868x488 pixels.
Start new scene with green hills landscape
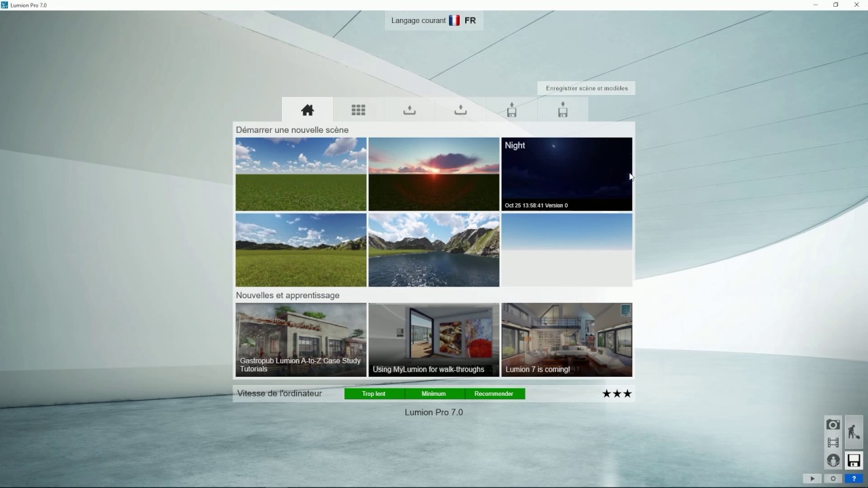[301, 250]
